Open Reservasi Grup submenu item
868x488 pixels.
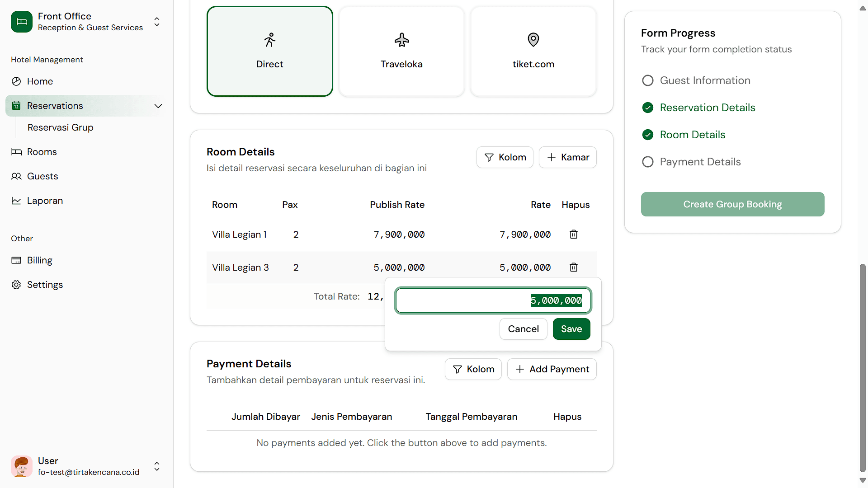coord(61,127)
